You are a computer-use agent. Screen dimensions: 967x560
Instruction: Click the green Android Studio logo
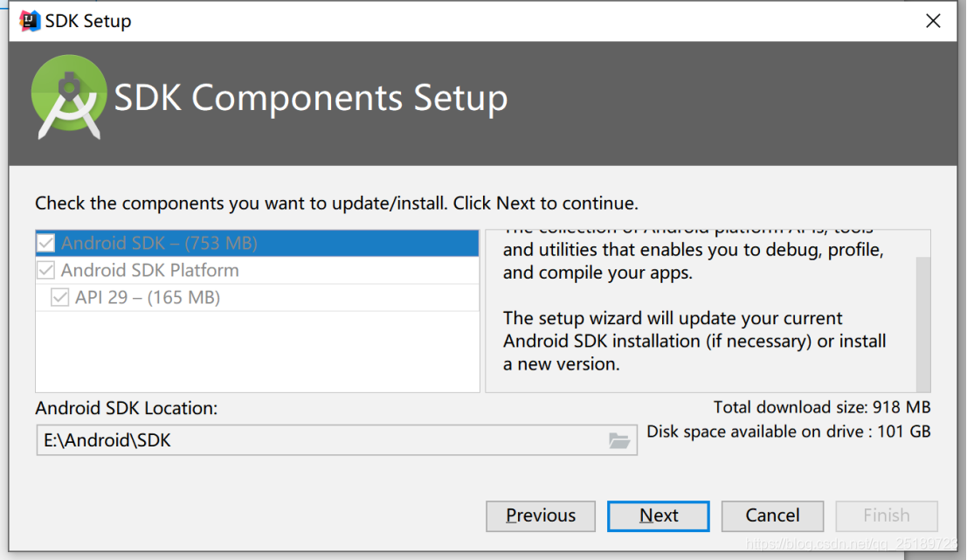(x=68, y=97)
